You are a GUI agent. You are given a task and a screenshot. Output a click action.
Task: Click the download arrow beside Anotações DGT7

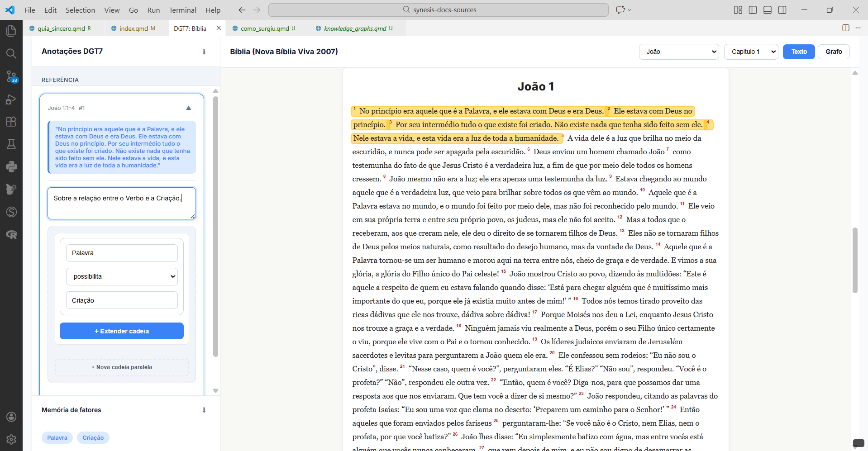(204, 52)
